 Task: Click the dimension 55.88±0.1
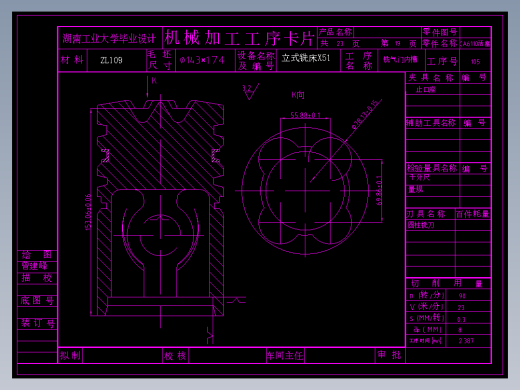click(305, 115)
